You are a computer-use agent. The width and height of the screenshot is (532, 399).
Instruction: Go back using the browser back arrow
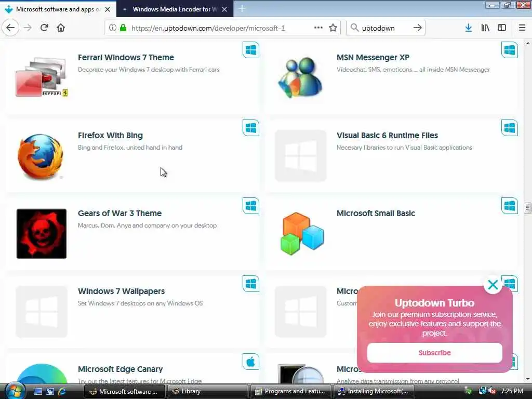[10, 28]
